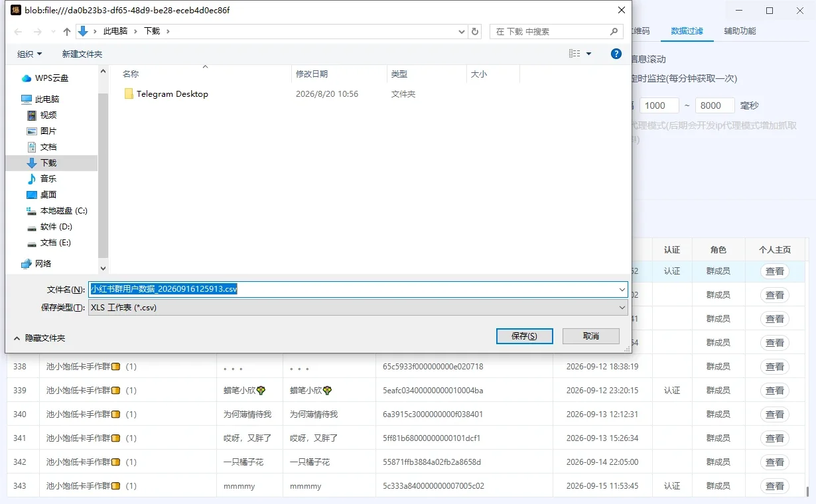Refresh the 下载 folder listing
Image resolution: width=816 pixels, height=504 pixels.
point(475,31)
